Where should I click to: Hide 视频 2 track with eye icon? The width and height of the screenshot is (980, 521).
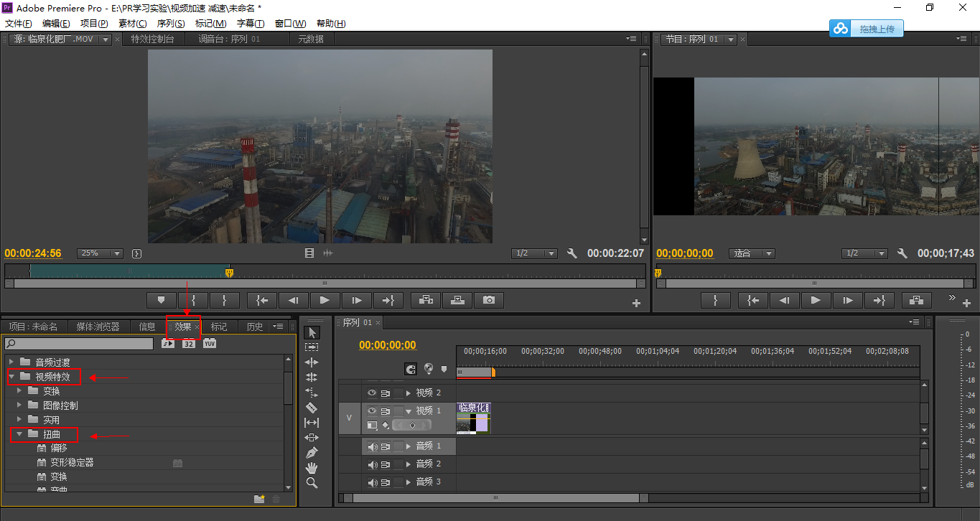tap(372, 393)
